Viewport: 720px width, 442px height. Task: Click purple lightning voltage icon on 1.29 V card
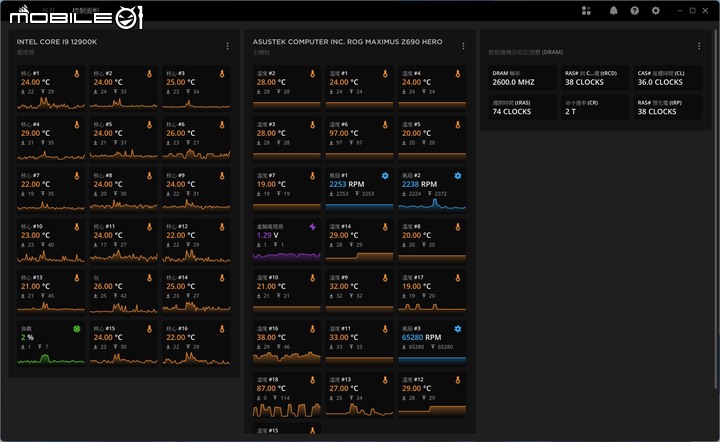[x=312, y=226]
